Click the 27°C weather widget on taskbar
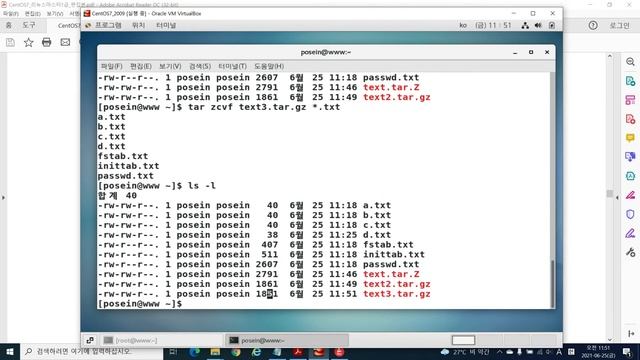The image size is (640, 360). (x=465, y=351)
